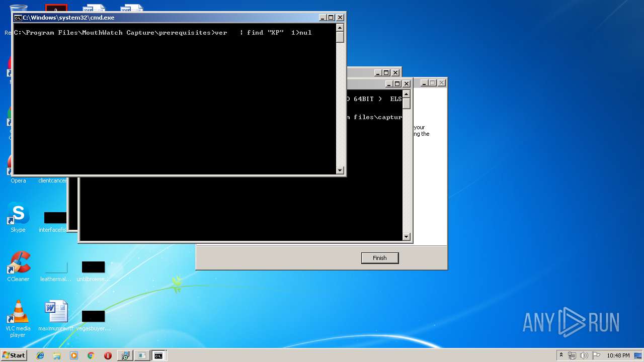
Task: Open Windows Explorer from taskbar
Action: 57,355
